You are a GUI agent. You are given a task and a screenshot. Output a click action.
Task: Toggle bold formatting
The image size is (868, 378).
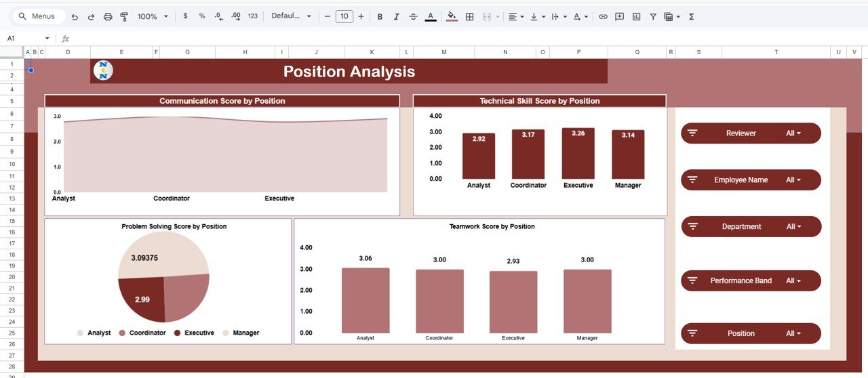(380, 16)
